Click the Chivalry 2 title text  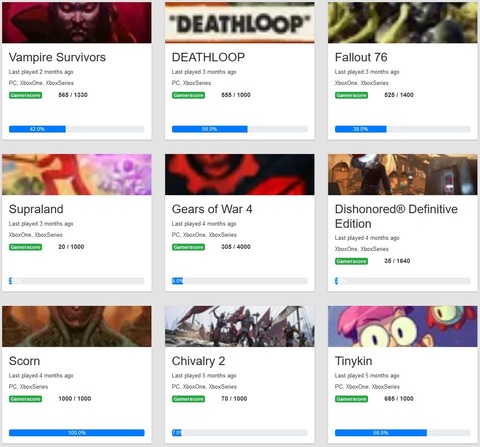click(x=198, y=361)
